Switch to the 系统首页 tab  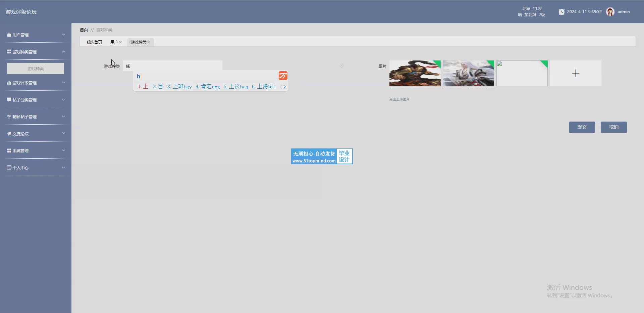(94, 42)
